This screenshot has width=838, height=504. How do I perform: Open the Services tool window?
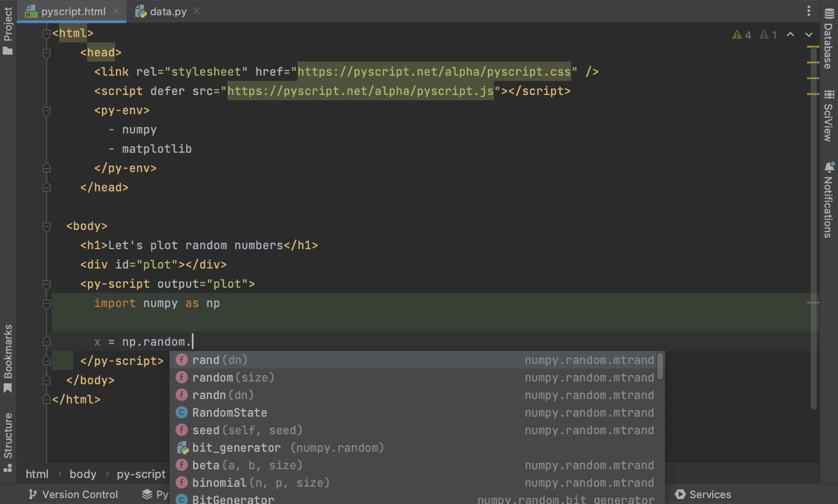703,495
